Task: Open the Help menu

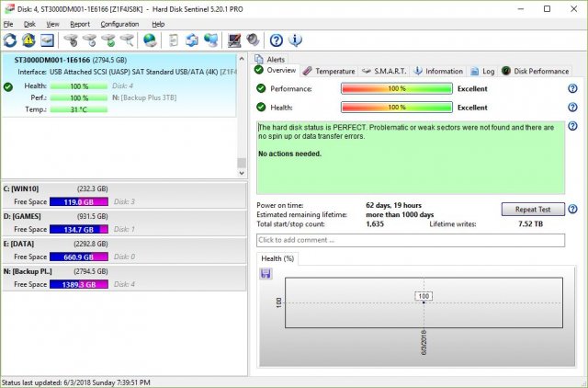Action: 158,24
